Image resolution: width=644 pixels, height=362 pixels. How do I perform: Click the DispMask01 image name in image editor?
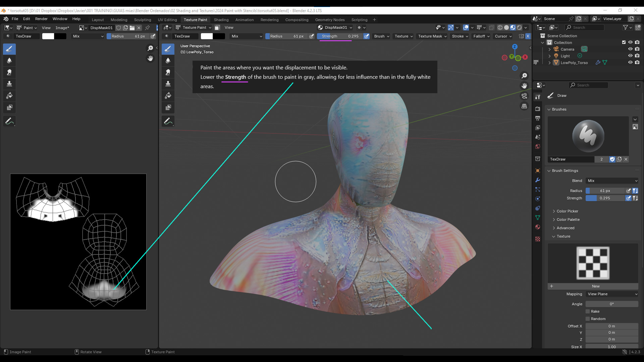coord(101,28)
